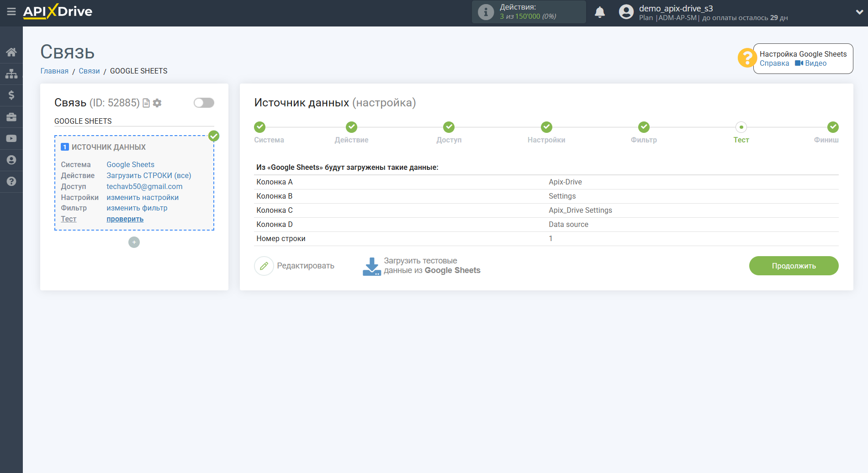Expand the user account dropdown chevron
Screen dimensions: 868x473
(x=859, y=12)
